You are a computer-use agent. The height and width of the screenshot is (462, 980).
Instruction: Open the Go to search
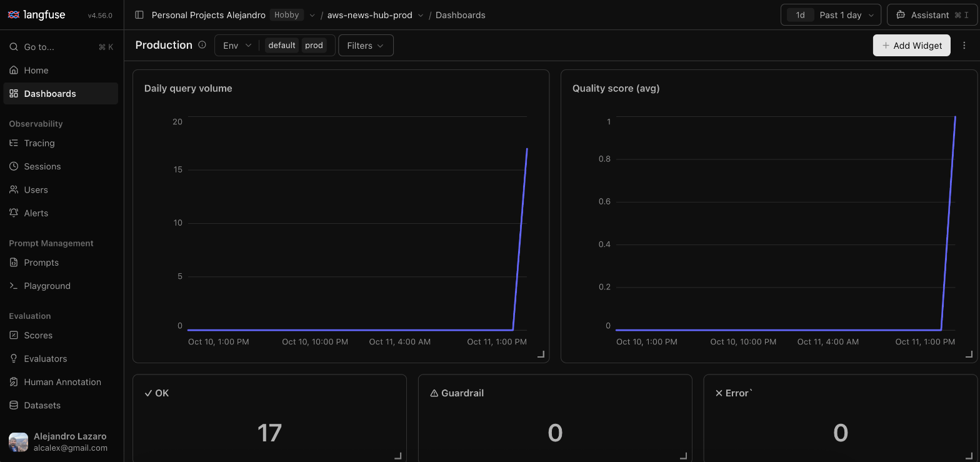(x=61, y=47)
